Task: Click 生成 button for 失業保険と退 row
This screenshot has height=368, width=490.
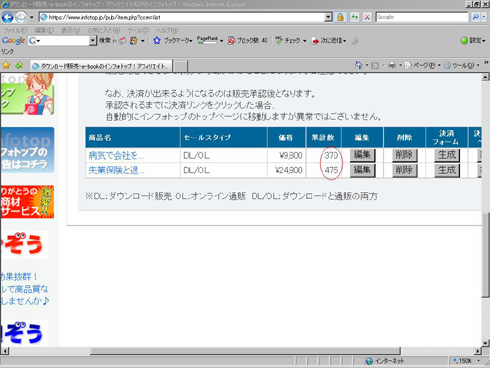Action: 447,170
